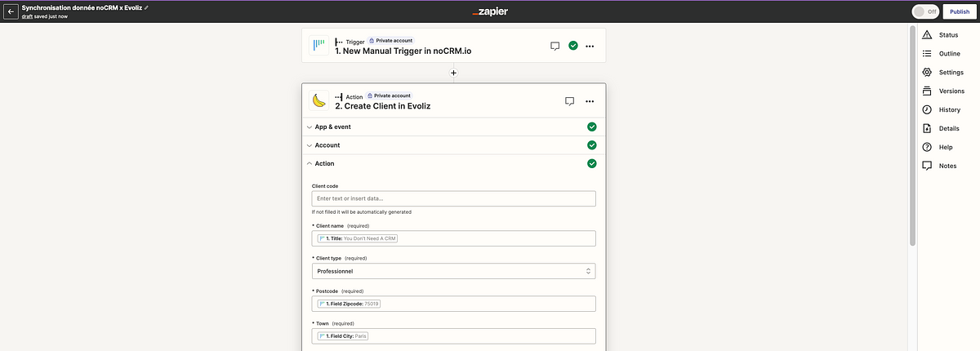
Task: Click the Notes speech bubble icon
Action: point(927,166)
